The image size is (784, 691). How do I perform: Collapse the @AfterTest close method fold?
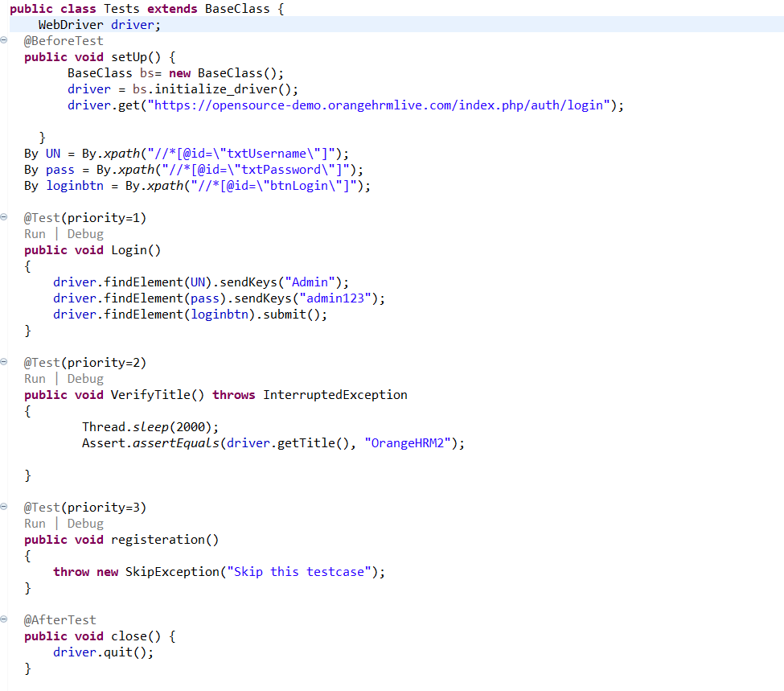[3, 619]
